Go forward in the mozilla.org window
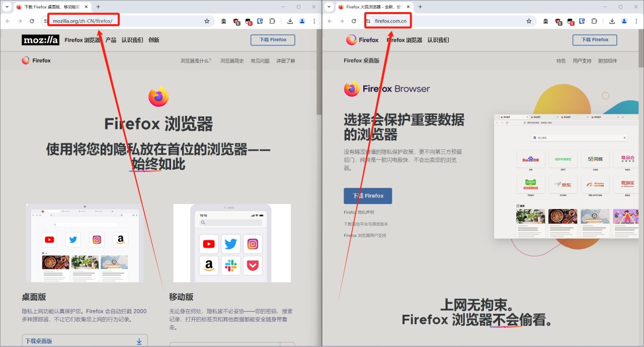This screenshot has width=644, height=347. [20, 21]
